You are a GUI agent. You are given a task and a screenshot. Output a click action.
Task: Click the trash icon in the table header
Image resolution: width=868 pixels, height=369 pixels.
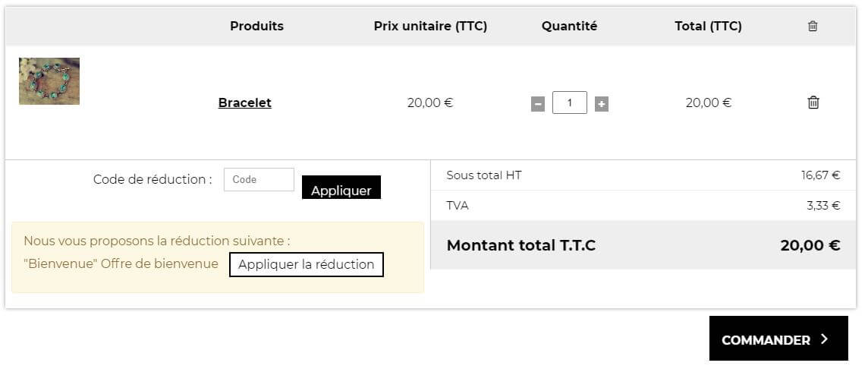click(x=813, y=26)
